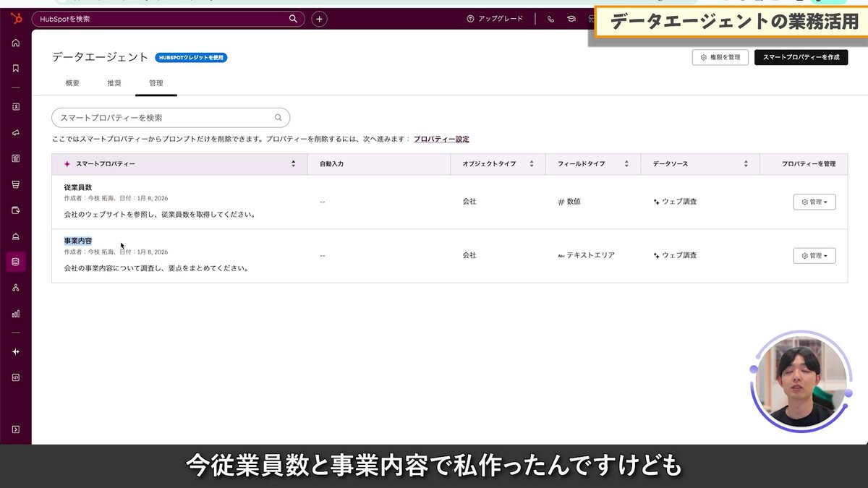Viewport: 868px width, 488px height.
Task: Switch to the 概要 tab
Action: [71, 82]
